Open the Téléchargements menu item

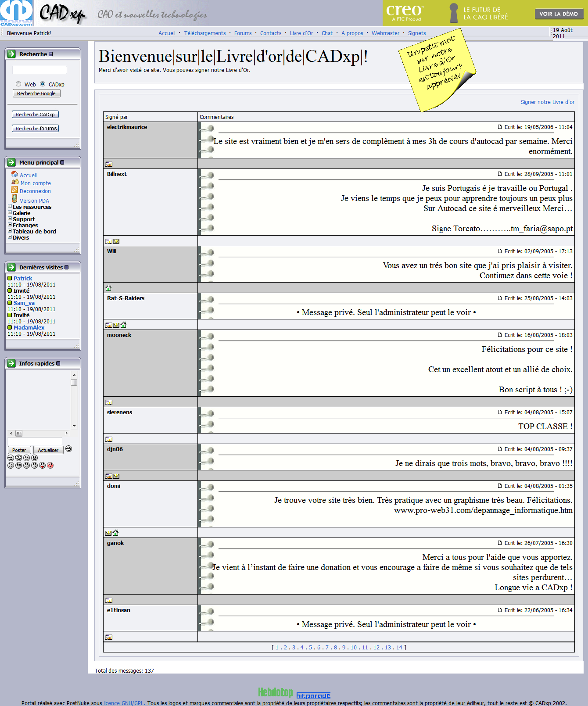(x=204, y=33)
